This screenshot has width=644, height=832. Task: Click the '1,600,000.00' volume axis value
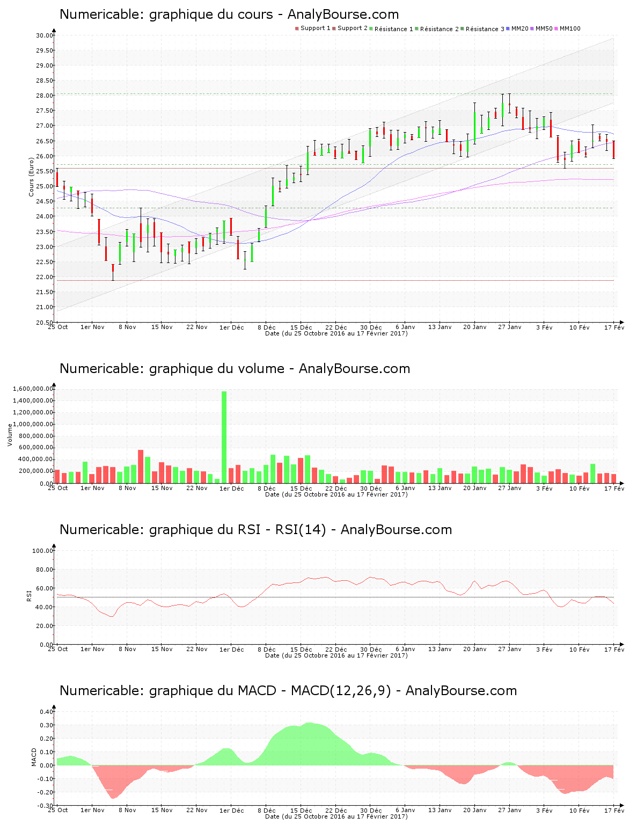33,389
